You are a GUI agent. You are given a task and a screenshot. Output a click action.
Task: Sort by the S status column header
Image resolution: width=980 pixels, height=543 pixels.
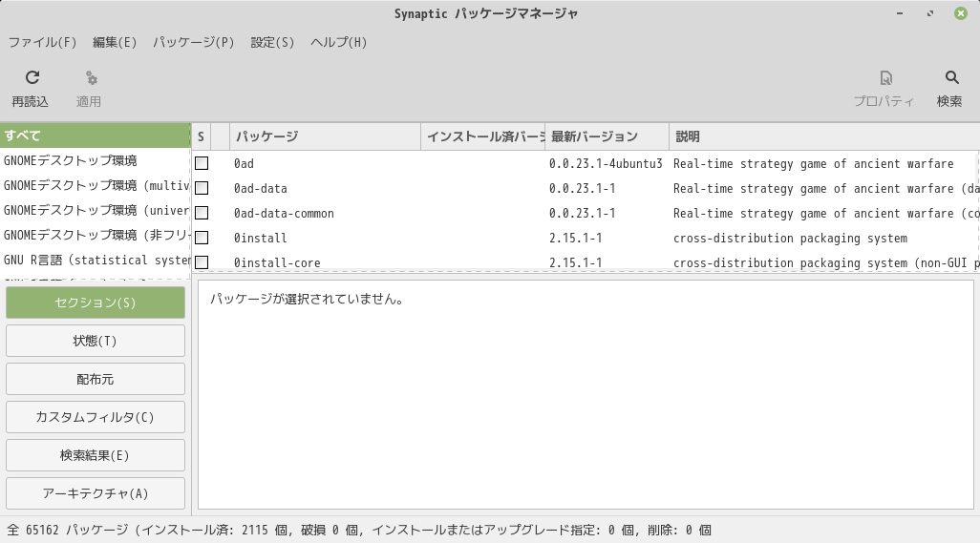[x=202, y=136]
